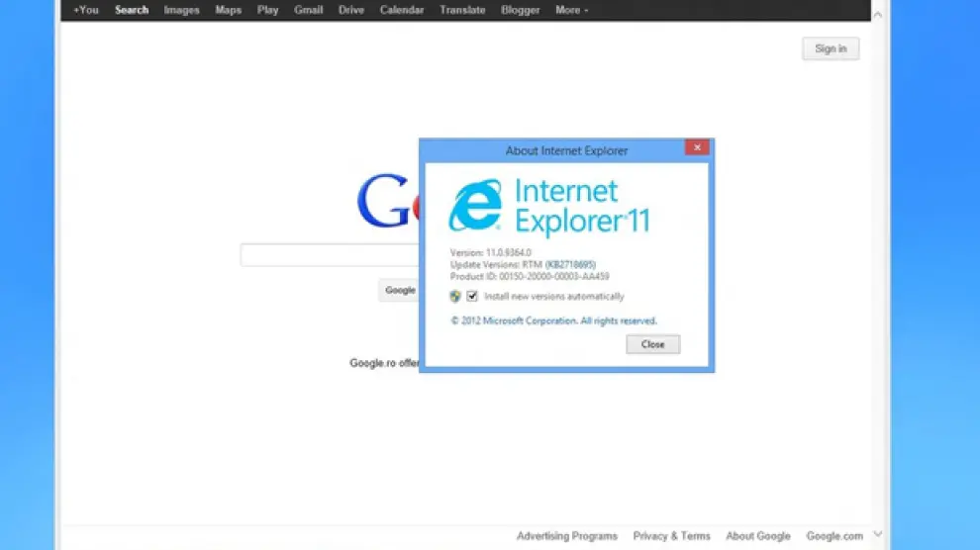The image size is (980, 550).
Task: Open Translate from the top bar
Action: [462, 10]
